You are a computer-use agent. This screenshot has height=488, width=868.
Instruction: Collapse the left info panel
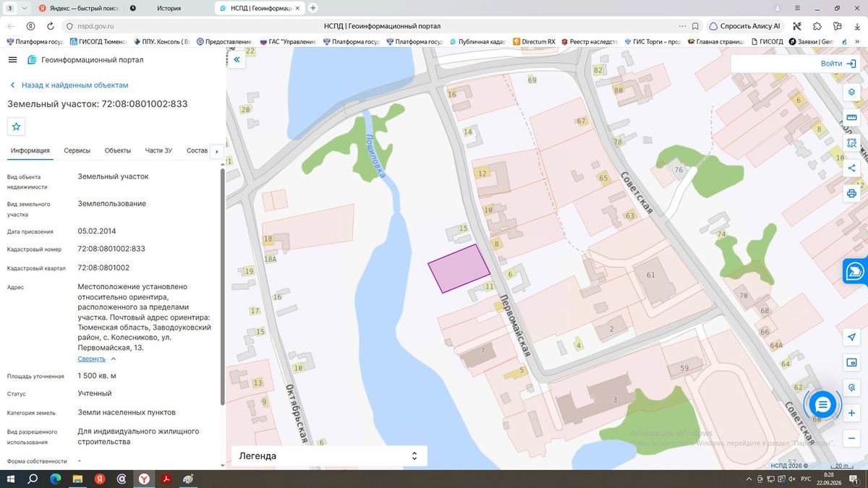[237, 60]
